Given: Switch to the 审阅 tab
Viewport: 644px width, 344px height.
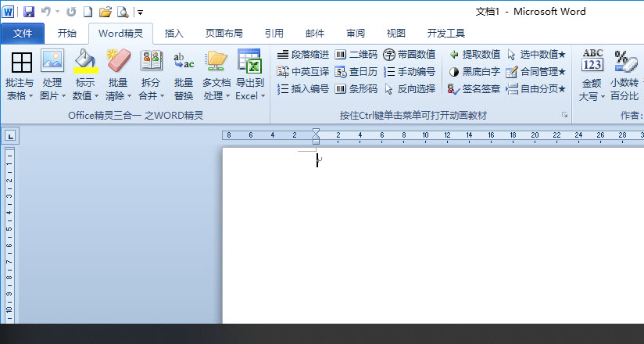Looking at the screenshot, I should (x=356, y=34).
